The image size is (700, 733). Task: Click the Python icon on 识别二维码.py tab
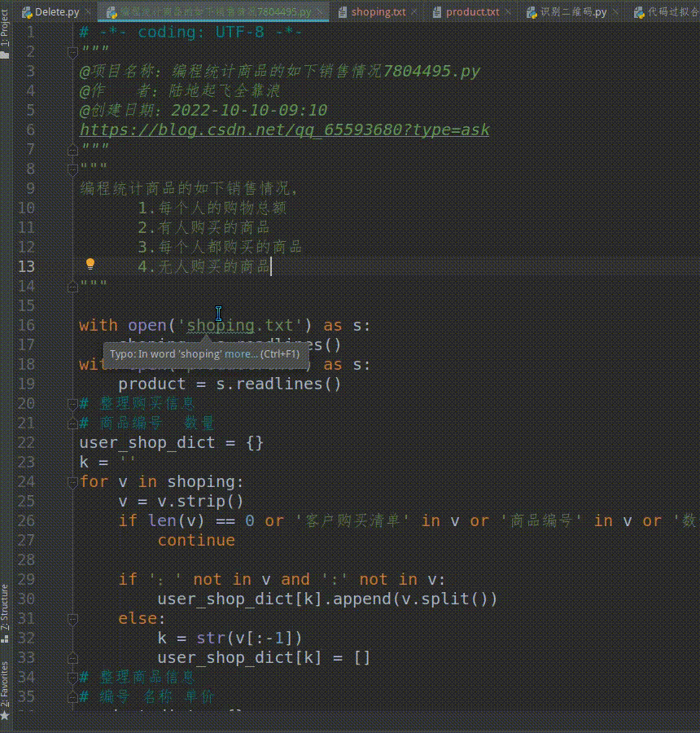tap(532, 12)
